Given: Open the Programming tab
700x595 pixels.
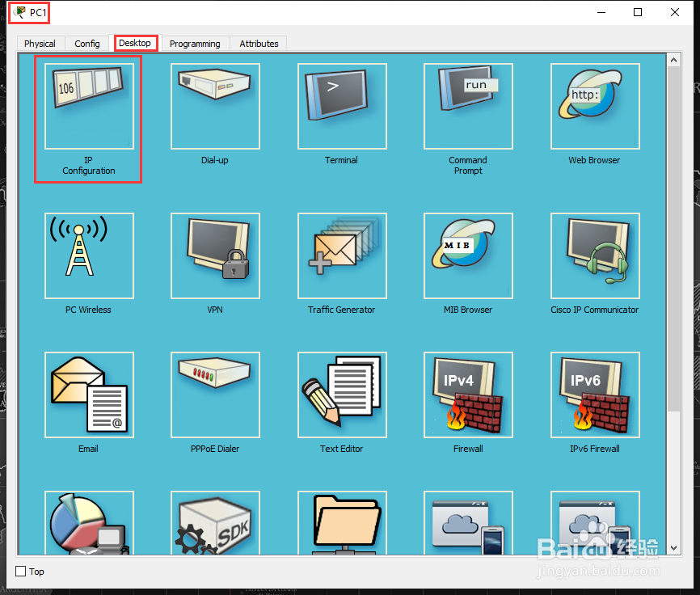Looking at the screenshot, I should pyautogui.click(x=195, y=44).
